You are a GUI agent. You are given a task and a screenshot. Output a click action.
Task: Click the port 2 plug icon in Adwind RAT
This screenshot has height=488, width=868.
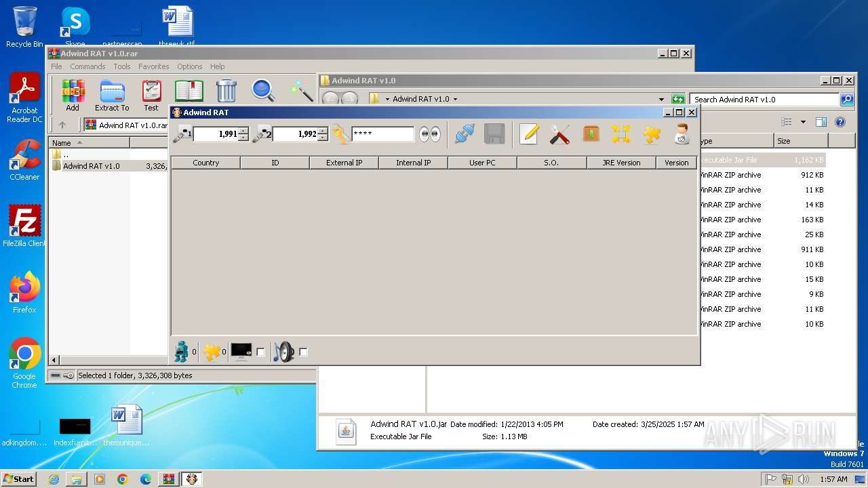[x=262, y=134]
